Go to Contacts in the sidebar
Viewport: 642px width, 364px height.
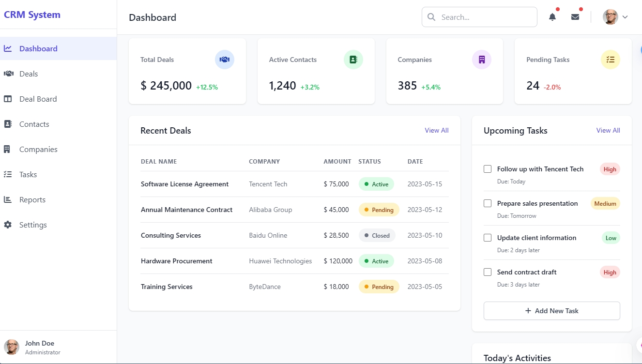point(34,124)
